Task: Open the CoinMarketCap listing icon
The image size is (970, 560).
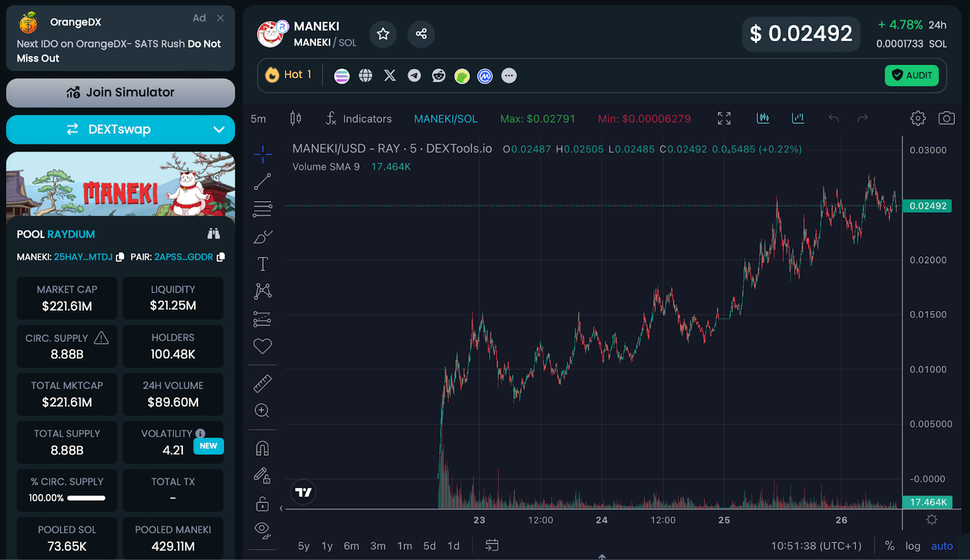Action: coord(485,76)
